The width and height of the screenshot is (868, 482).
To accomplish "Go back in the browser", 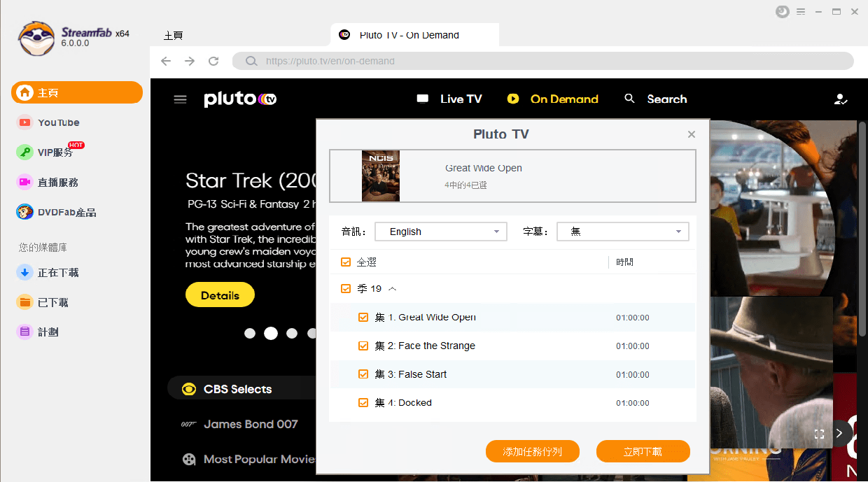I will pyautogui.click(x=166, y=61).
